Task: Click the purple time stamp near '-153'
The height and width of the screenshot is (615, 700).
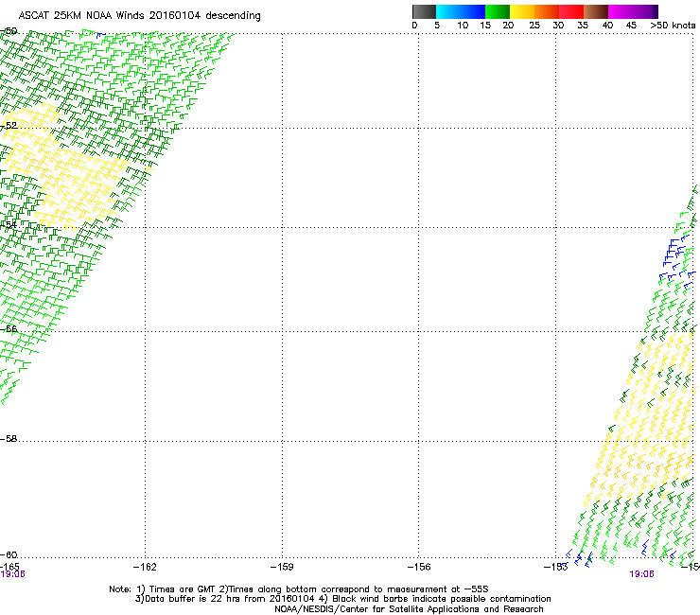Action: click(x=641, y=574)
